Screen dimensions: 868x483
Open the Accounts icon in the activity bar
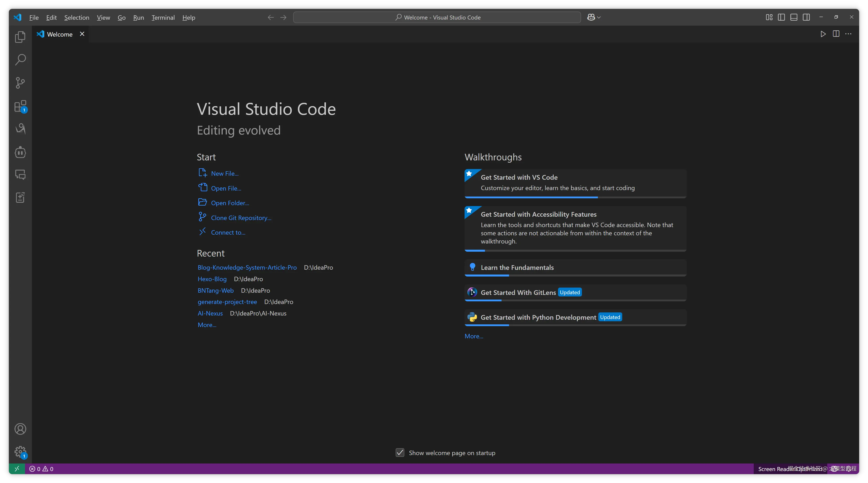coord(20,429)
